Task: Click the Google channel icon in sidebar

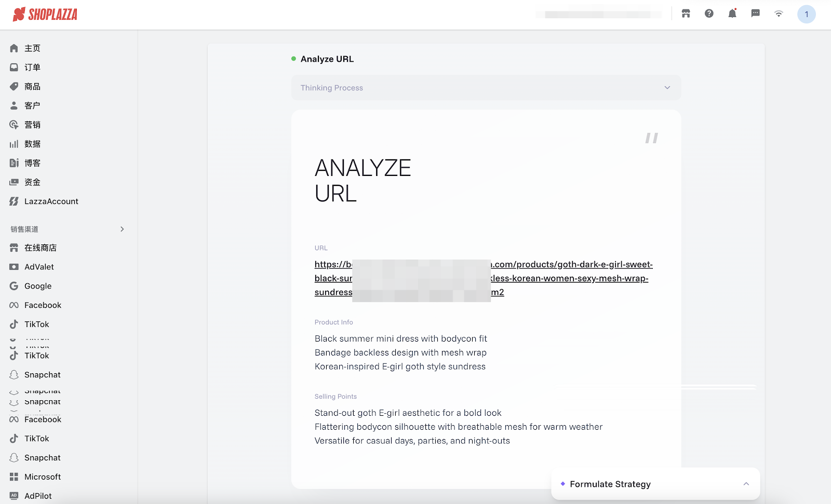Action: click(x=14, y=286)
